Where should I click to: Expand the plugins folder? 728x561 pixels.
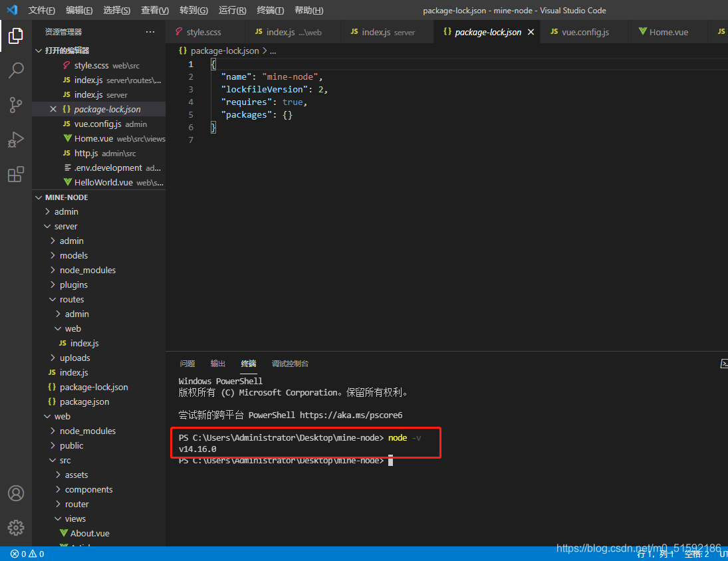[x=99, y=285]
